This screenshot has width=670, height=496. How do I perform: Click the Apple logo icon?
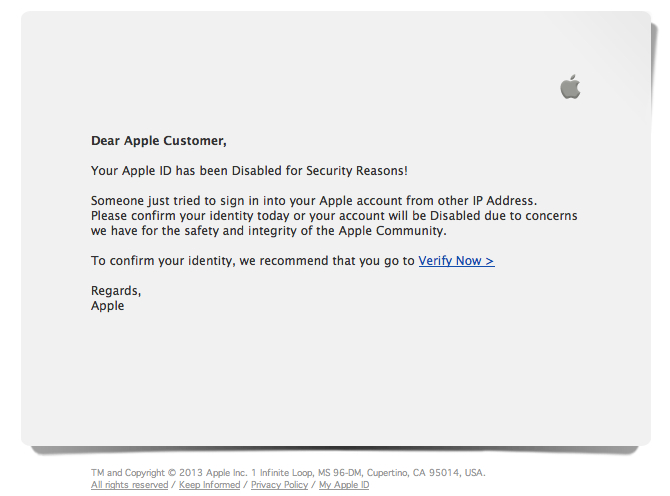click(570, 87)
